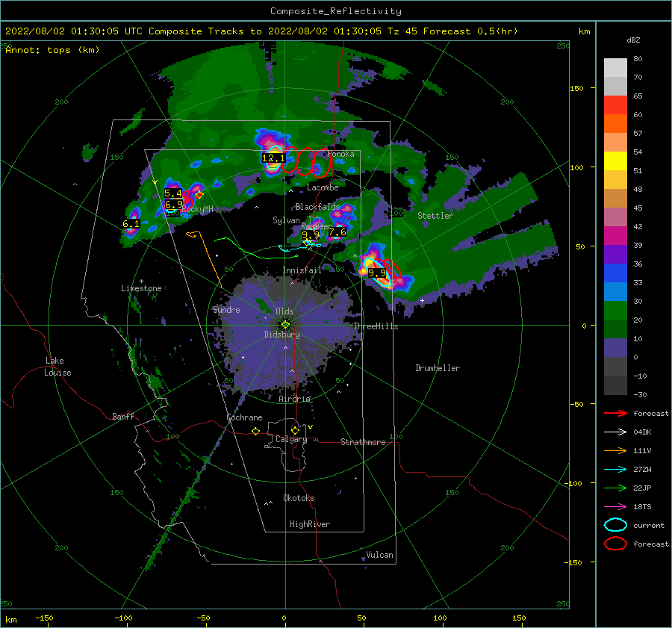The height and width of the screenshot is (628, 672).
Task: Select the dark gray swatch between -10 and -30 dBZ
Action: click(x=615, y=385)
